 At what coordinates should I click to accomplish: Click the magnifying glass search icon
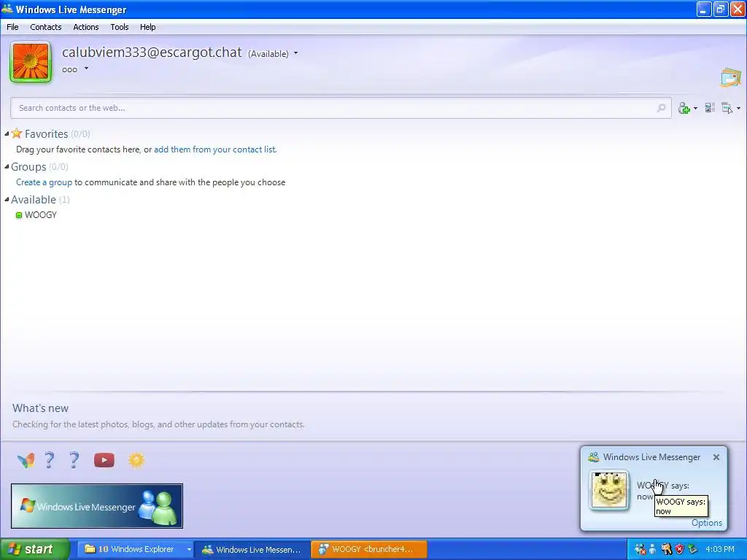pos(661,108)
